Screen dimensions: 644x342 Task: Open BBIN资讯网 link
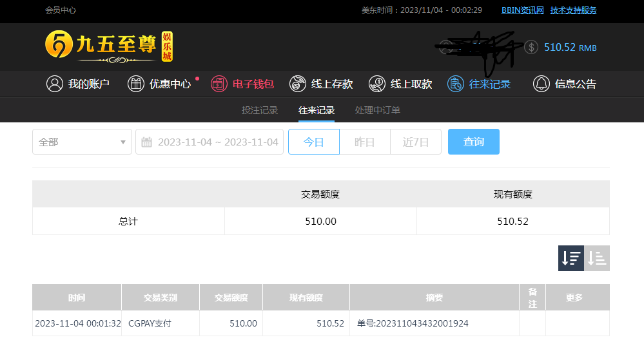(x=522, y=10)
